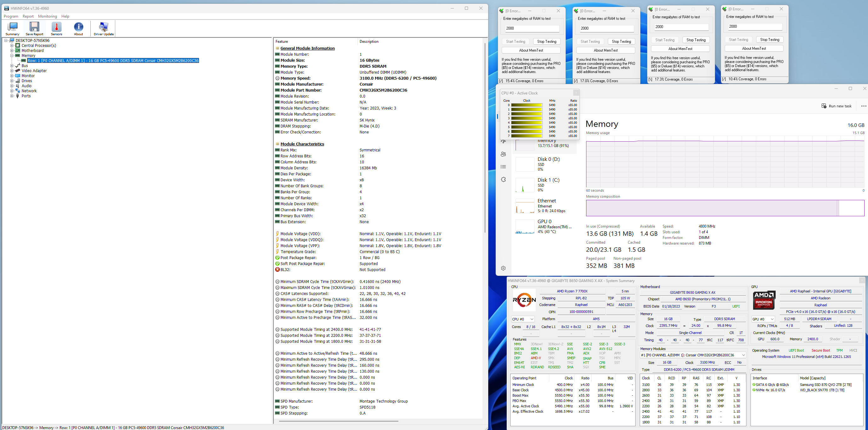The image size is (868, 430).
Task: Open the Details list icon in Task Manager
Action: click(503, 167)
